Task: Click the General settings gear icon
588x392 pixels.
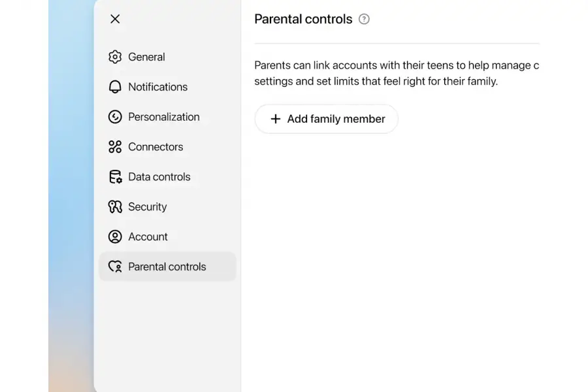Action: [x=115, y=57]
